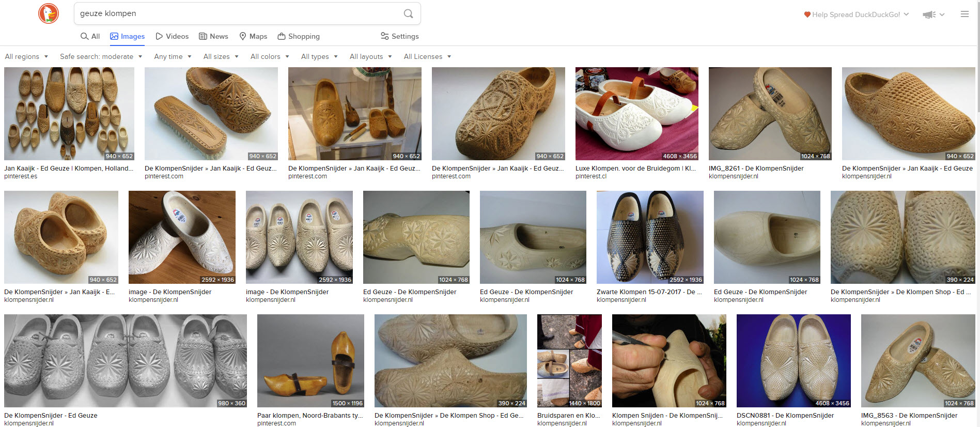980x427 pixels.
Task: Open Luxe Klompen voor de Bruidegom link
Action: (x=636, y=168)
